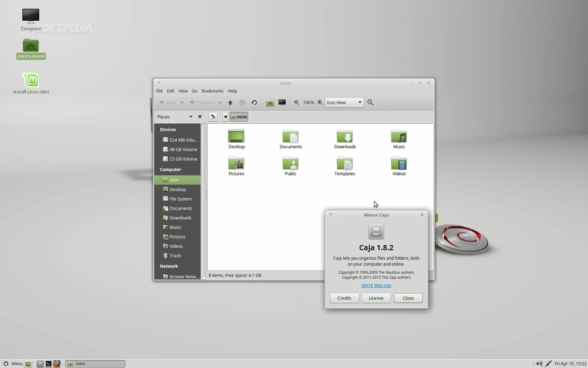Click the Forward toolbar button
588x368 pixels.
coord(202,103)
